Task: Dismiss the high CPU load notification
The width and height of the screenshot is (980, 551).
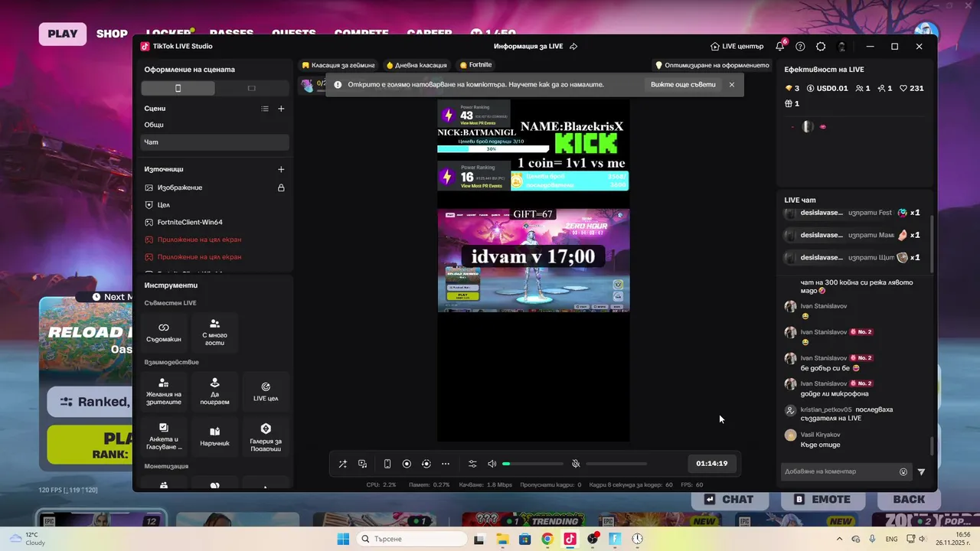Action: click(732, 85)
